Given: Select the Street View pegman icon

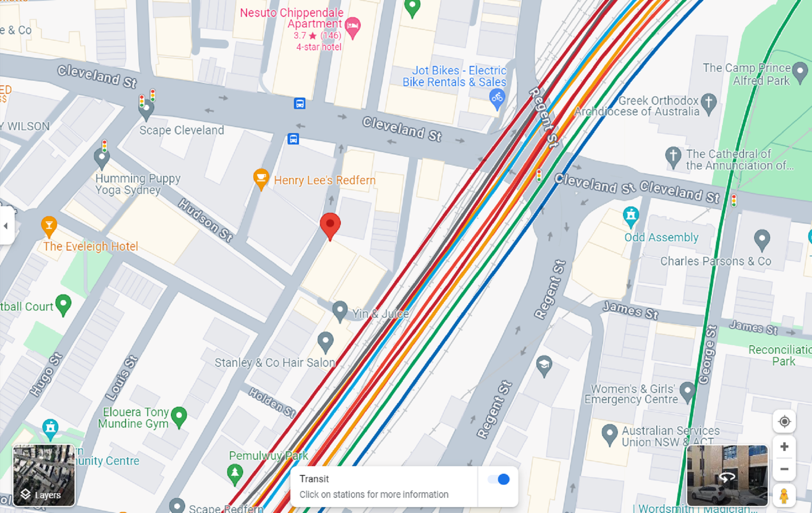Looking at the screenshot, I should [x=784, y=495].
